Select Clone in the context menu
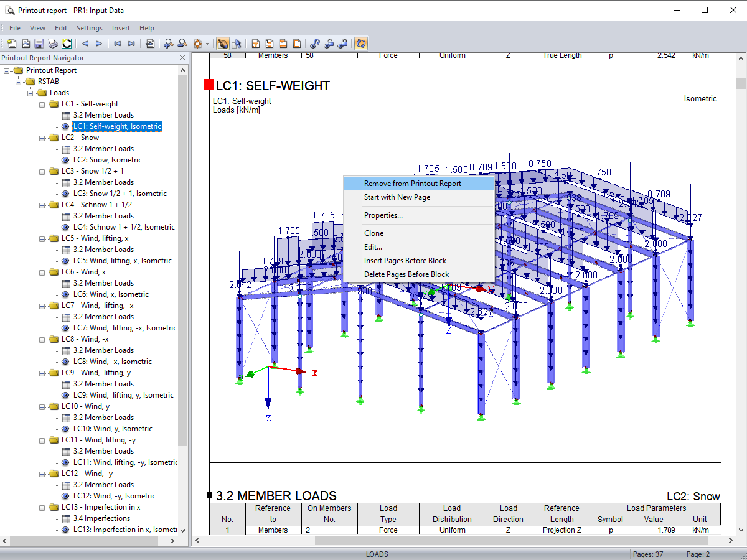This screenshot has height=560, width=747. click(x=374, y=233)
